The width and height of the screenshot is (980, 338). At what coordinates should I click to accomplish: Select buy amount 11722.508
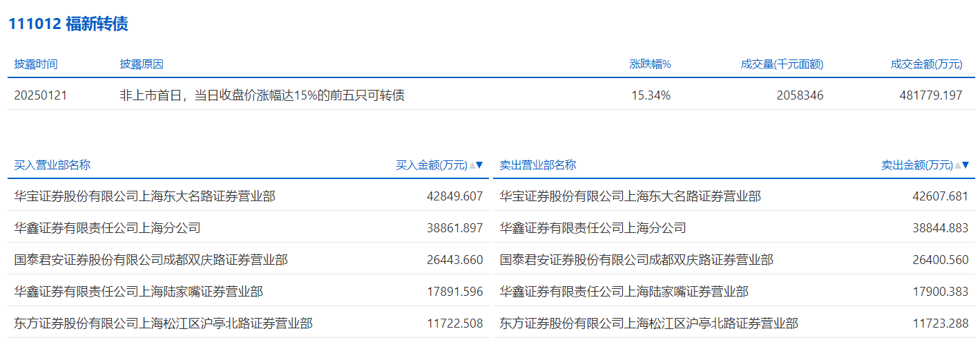[x=455, y=323]
